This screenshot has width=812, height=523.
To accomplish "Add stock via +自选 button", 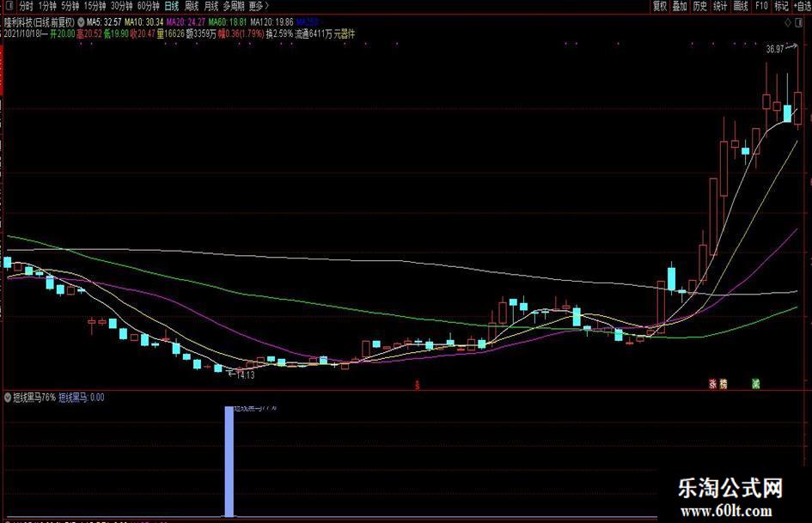I will coord(802,6).
